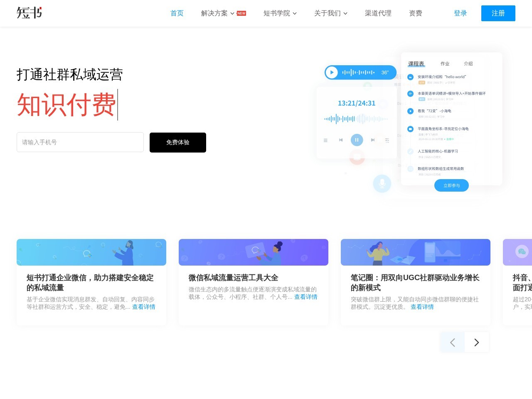Screen dimensions: 532x399
Task: Click title 笔记圈：用双向UGC社群驱动业务增长的新模式
Action: (415, 283)
